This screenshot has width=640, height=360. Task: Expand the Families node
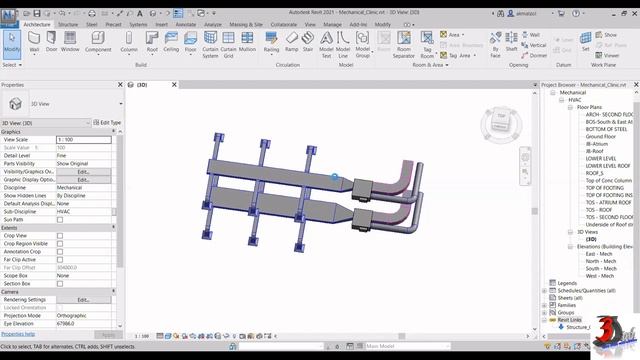coord(544,305)
